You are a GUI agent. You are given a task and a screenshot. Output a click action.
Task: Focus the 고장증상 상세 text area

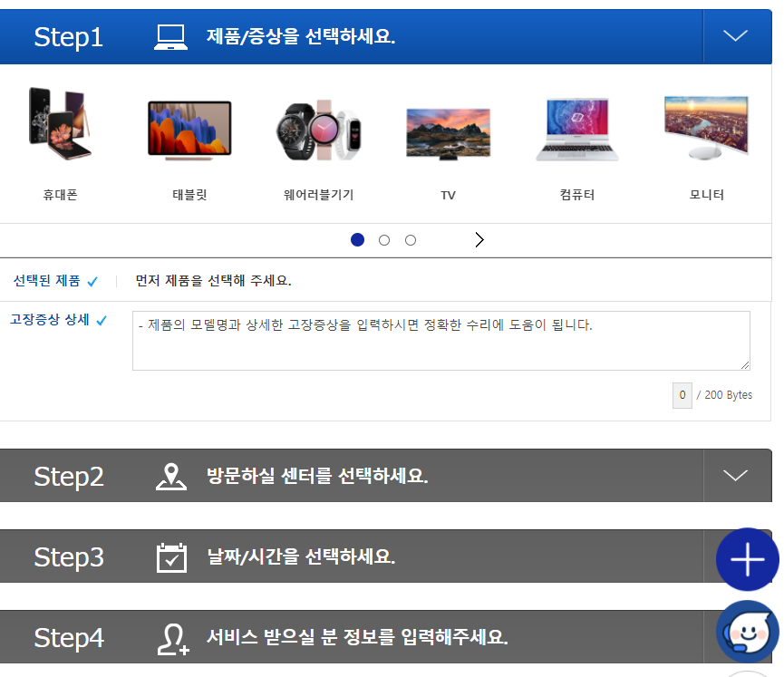point(441,341)
